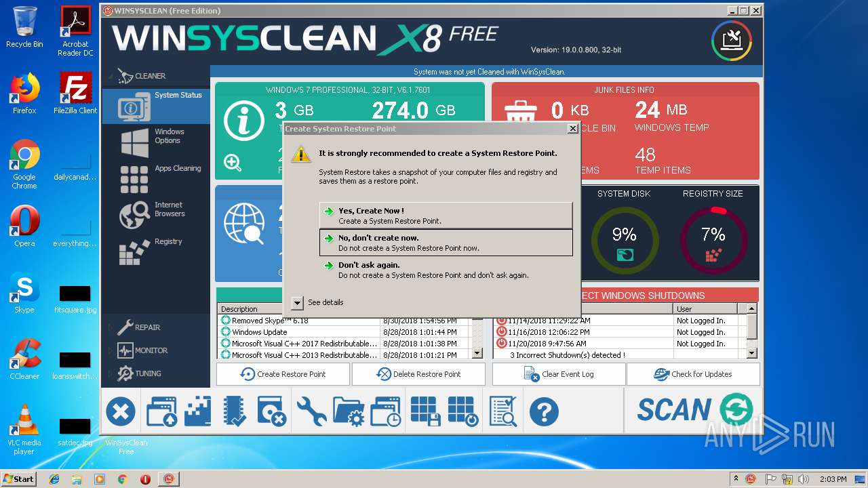The image size is (868, 488).
Task: Click the system info circle icon
Action: click(x=243, y=121)
